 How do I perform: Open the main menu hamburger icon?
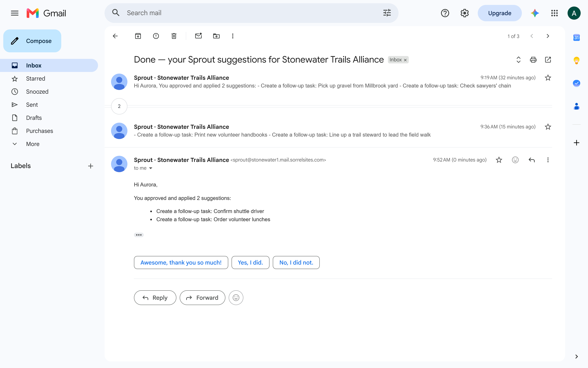click(14, 13)
